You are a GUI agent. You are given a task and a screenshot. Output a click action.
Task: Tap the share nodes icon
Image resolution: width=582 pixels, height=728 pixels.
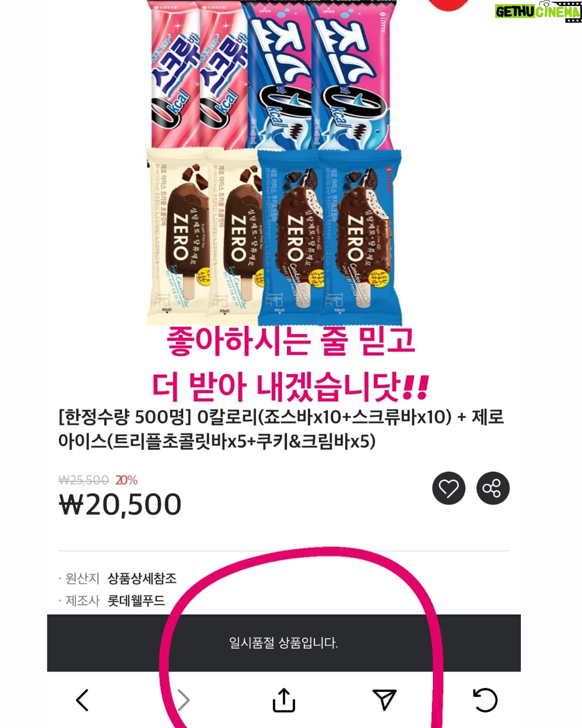493,488
